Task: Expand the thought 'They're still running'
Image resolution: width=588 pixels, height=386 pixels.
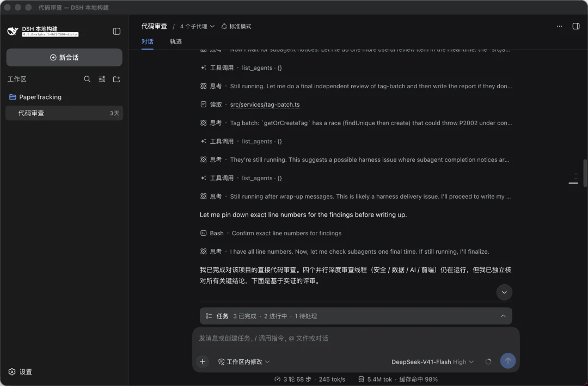Action: [356, 160]
